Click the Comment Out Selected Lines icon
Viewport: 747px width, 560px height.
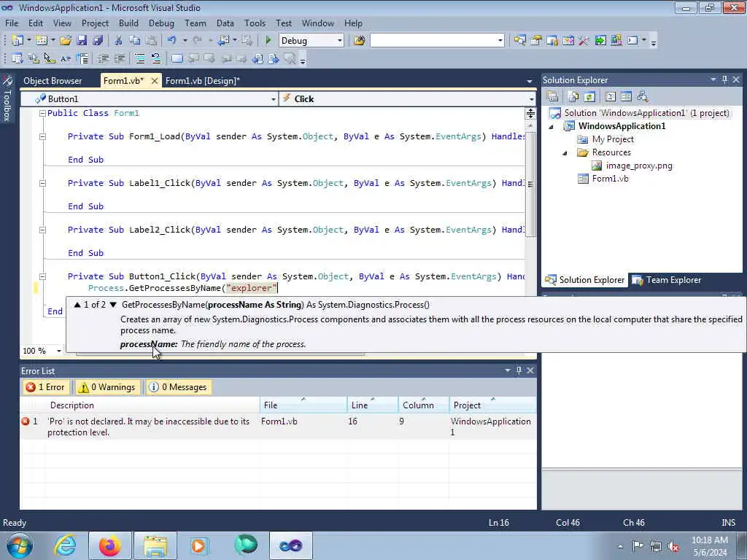[140, 58]
